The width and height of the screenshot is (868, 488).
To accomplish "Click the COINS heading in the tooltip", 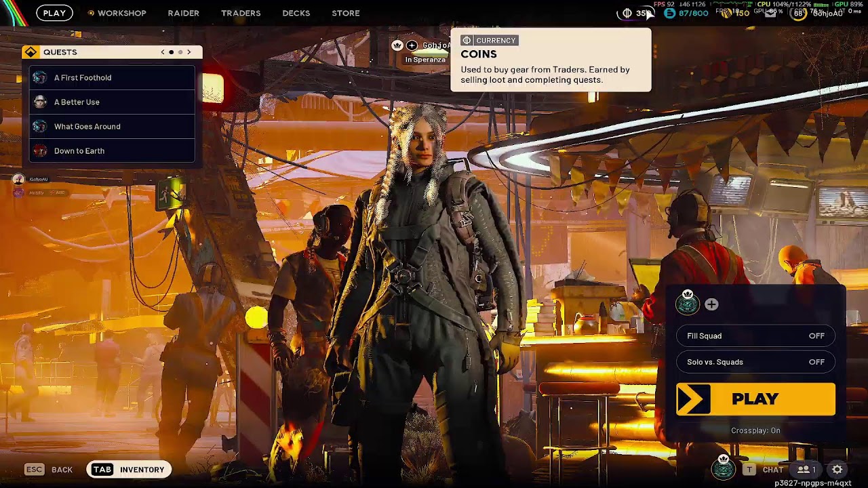I will pyautogui.click(x=479, y=54).
